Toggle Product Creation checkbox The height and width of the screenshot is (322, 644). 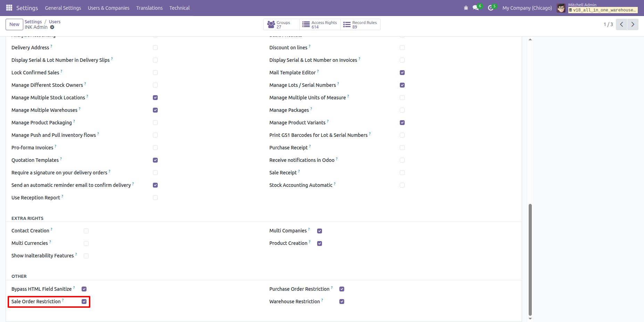(320, 243)
